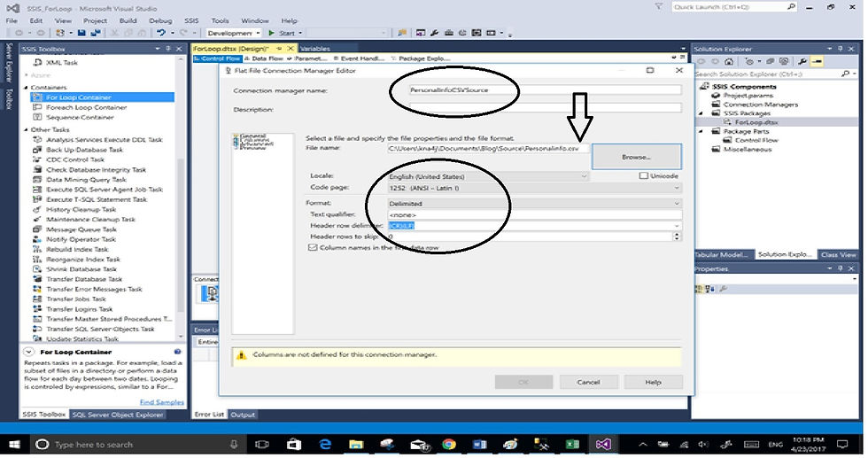Follow the Find Samples link
This screenshot has height=458, width=868.
click(161, 402)
